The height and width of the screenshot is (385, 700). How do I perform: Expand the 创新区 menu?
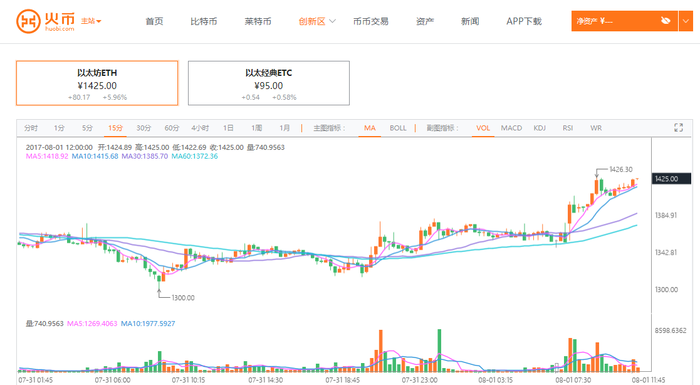(317, 21)
